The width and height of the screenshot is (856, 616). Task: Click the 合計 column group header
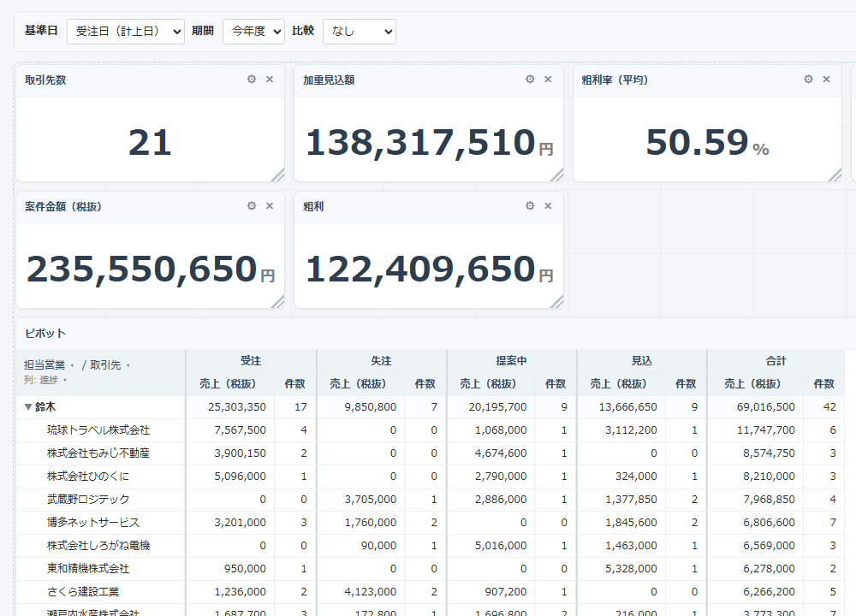[776, 361]
